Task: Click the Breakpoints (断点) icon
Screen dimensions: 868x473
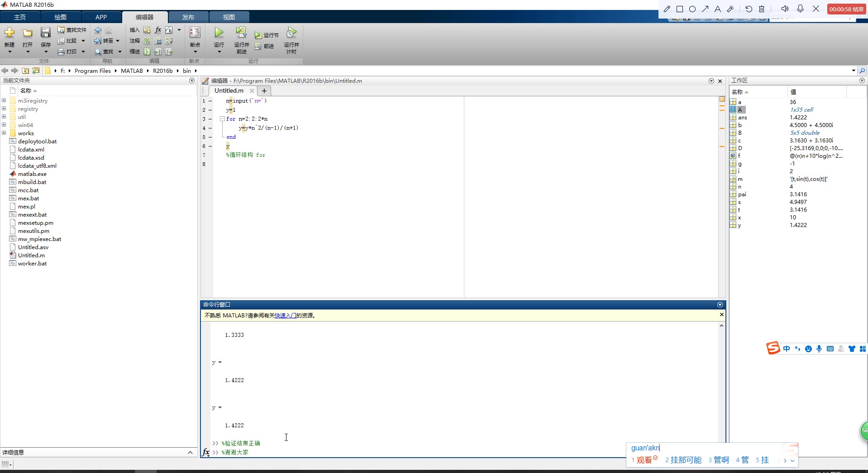Action: coord(195,33)
